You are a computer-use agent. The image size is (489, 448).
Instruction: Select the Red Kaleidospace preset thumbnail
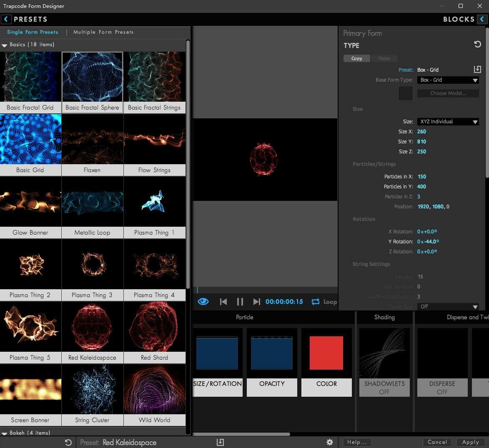92,326
